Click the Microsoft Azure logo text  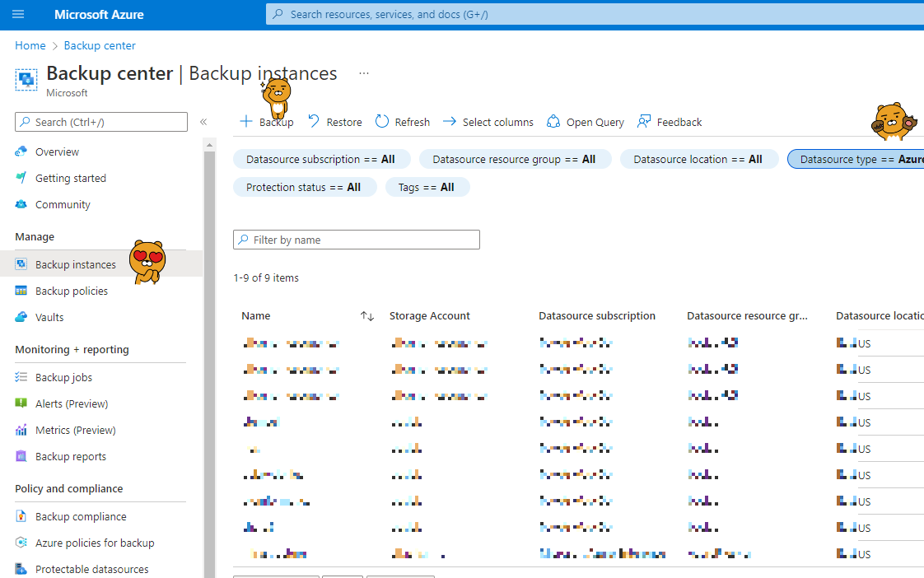[x=99, y=15]
